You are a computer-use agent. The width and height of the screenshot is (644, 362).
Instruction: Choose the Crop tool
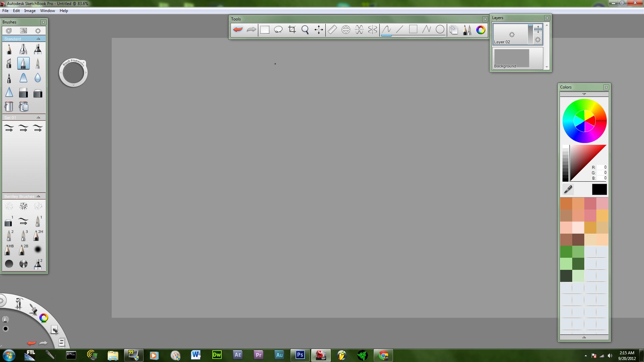pos(292,29)
